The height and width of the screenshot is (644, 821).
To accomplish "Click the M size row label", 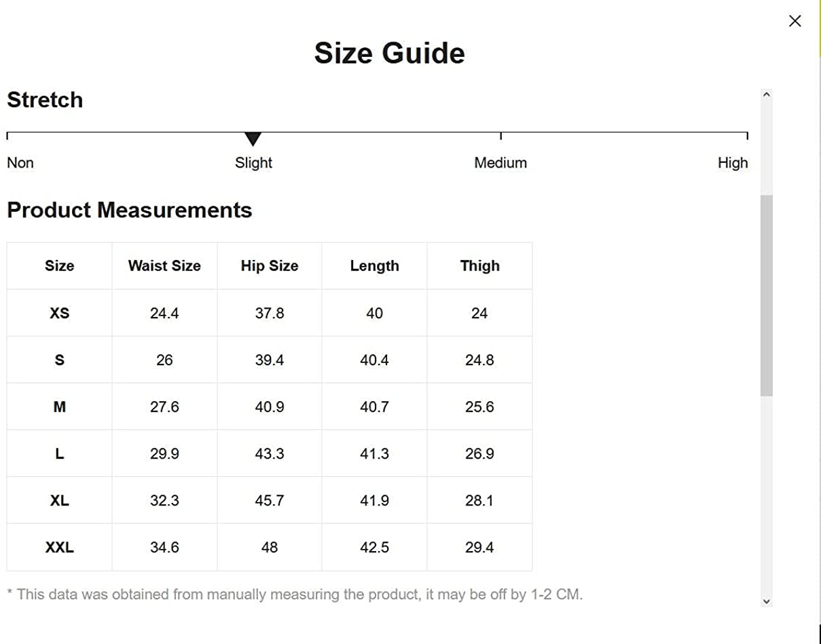I will (60, 407).
